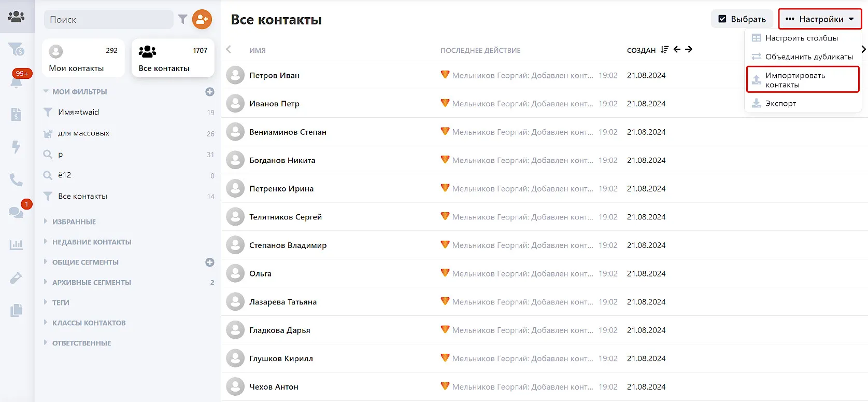Open the search filter funnel icon
The image size is (868, 402).
[x=182, y=20]
